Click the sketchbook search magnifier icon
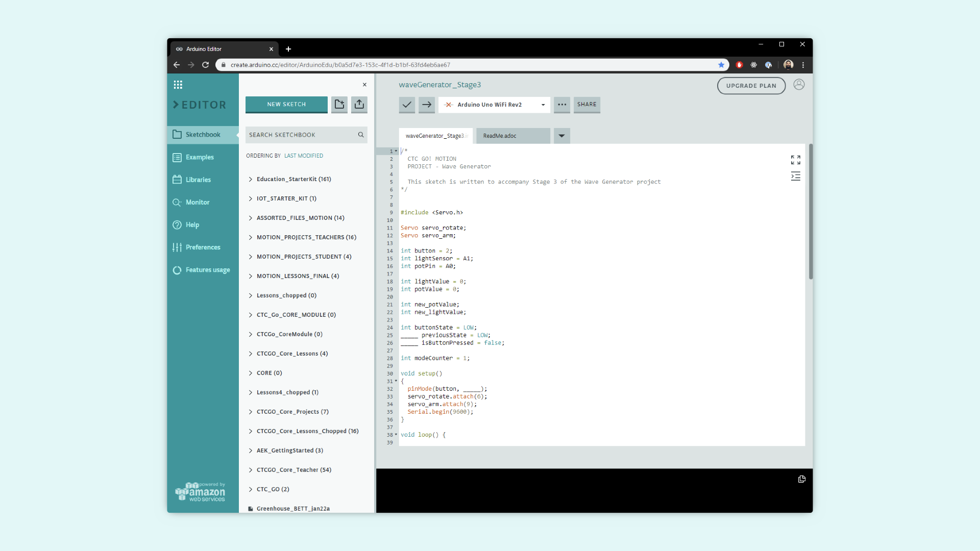Image resolution: width=980 pixels, height=551 pixels. tap(361, 135)
